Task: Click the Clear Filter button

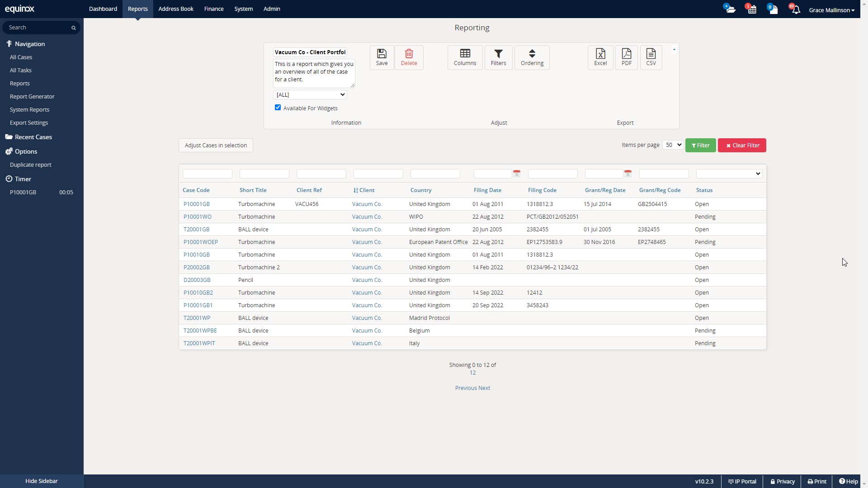Action: pyautogui.click(x=741, y=145)
